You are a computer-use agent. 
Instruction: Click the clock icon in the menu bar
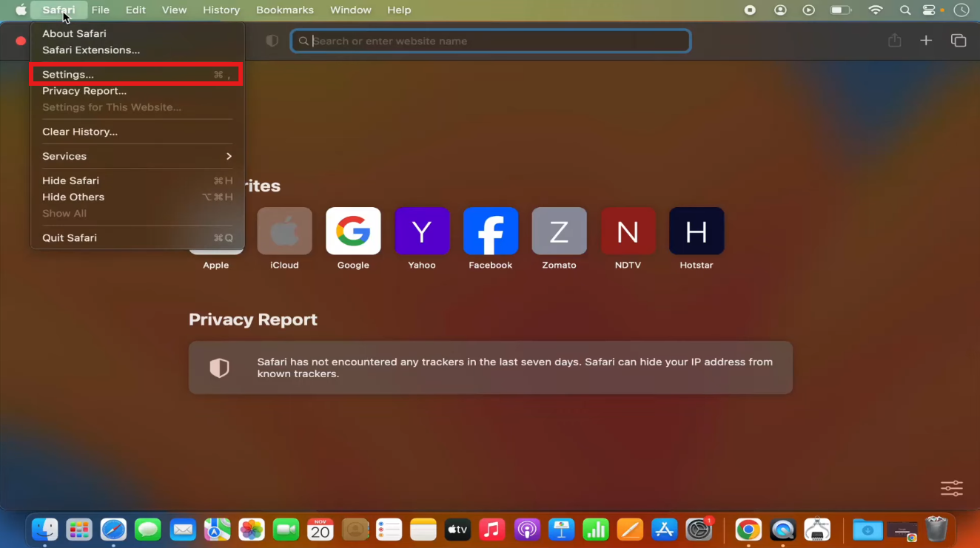[961, 10]
